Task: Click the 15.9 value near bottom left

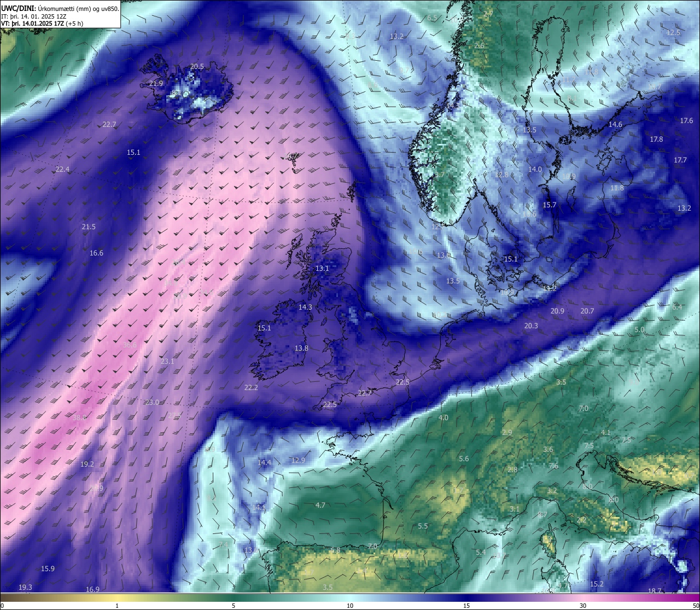Action: click(x=48, y=568)
